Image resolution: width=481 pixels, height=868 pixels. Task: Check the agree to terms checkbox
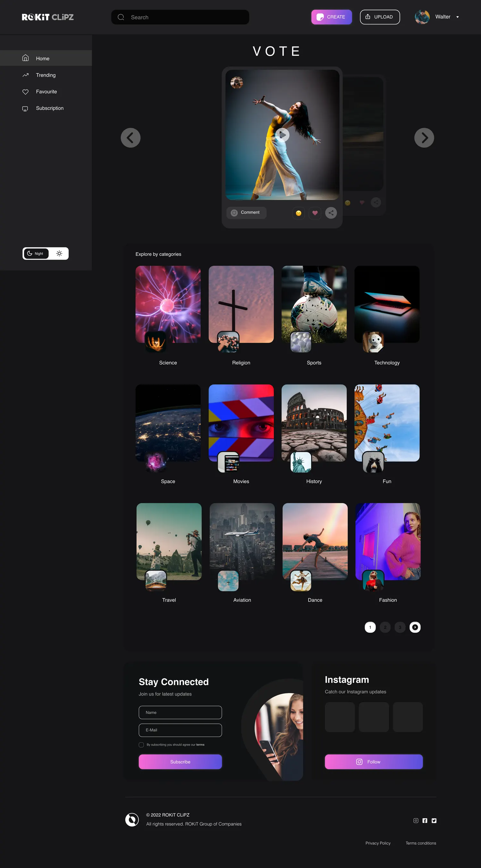(x=141, y=745)
